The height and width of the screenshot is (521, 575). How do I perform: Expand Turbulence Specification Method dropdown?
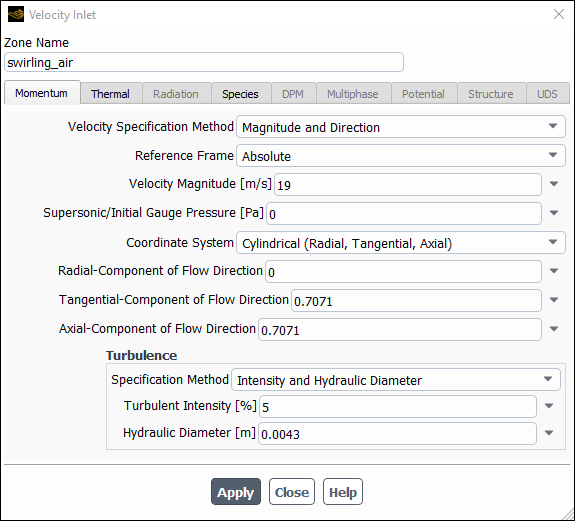tap(396, 379)
